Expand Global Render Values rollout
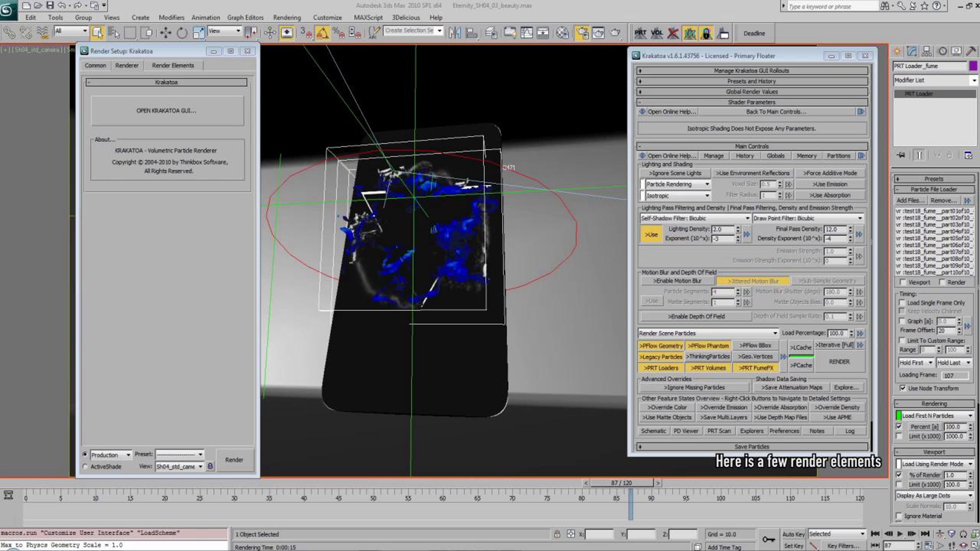 752,92
